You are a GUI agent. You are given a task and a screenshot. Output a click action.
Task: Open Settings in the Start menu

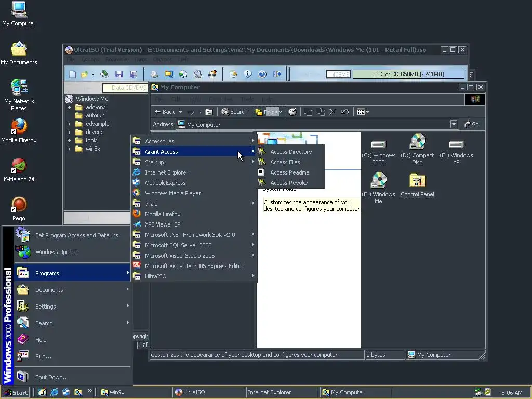pos(72,307)
